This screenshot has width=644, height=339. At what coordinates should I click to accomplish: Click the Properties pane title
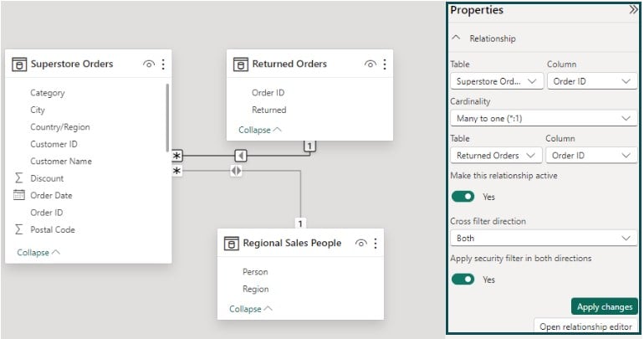477,9
